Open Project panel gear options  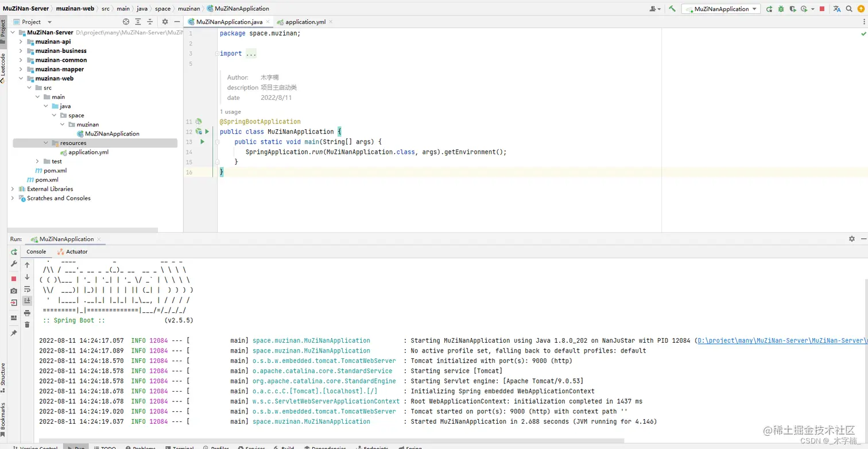click(x=165, y=22)
